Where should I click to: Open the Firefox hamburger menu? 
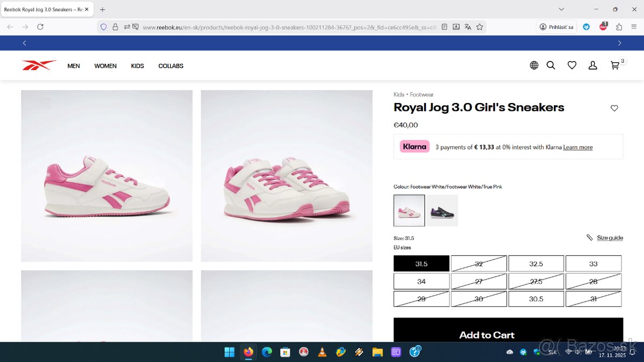pyautogui.click(x=634, y=27)
